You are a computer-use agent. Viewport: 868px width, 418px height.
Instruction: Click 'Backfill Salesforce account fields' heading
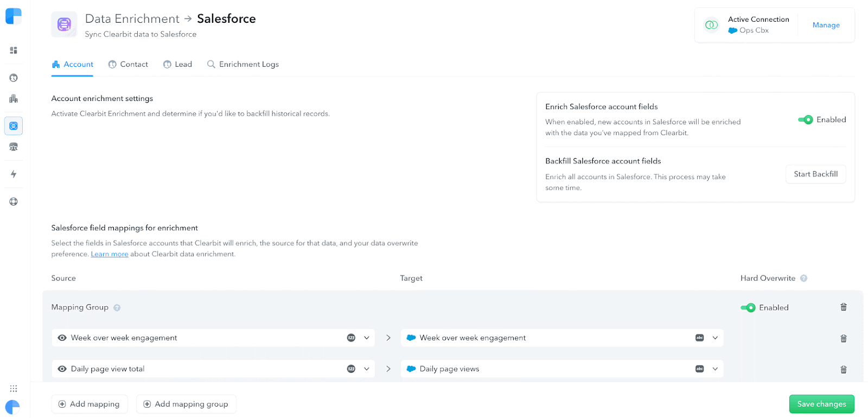point(603,161)
